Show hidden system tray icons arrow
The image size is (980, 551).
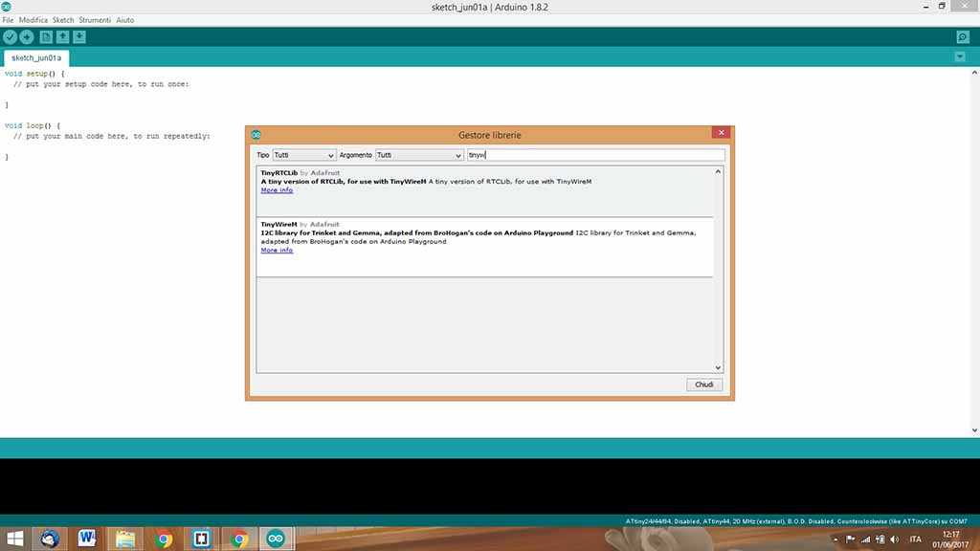coord(835,540)
